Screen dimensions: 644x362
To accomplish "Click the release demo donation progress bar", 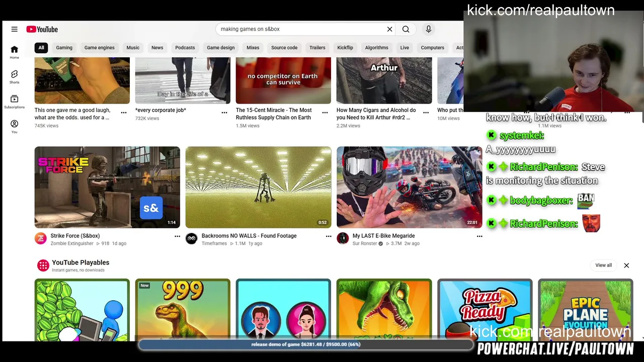I will 306,344.
